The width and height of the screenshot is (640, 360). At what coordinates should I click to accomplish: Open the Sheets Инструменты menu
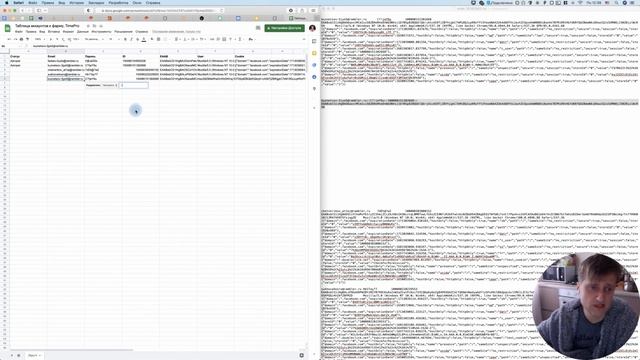click(101, 31)
